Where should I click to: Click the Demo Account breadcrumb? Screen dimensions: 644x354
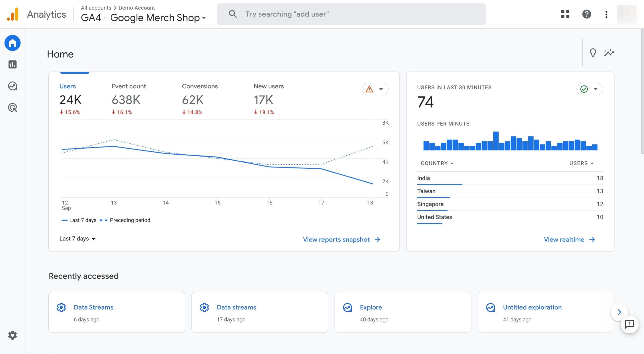click(137, 8)
